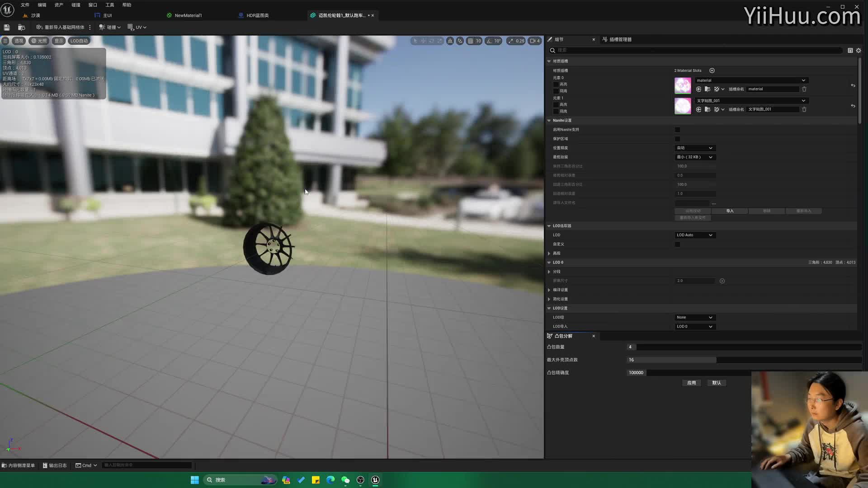
Task: Expand the 简化设置 reduction settings
Action: tap(549, 299)
